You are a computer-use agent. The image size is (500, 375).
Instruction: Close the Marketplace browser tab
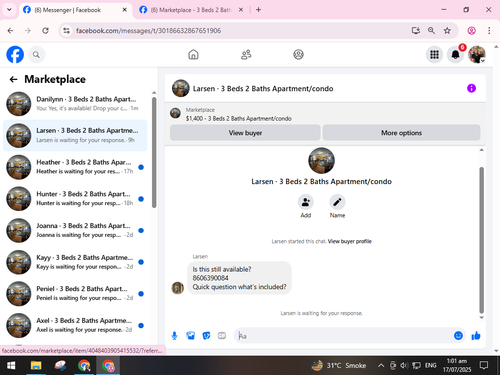241,10
